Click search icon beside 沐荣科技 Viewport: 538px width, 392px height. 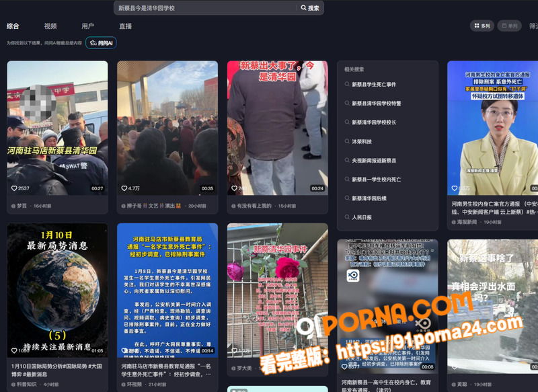(347, 141)
